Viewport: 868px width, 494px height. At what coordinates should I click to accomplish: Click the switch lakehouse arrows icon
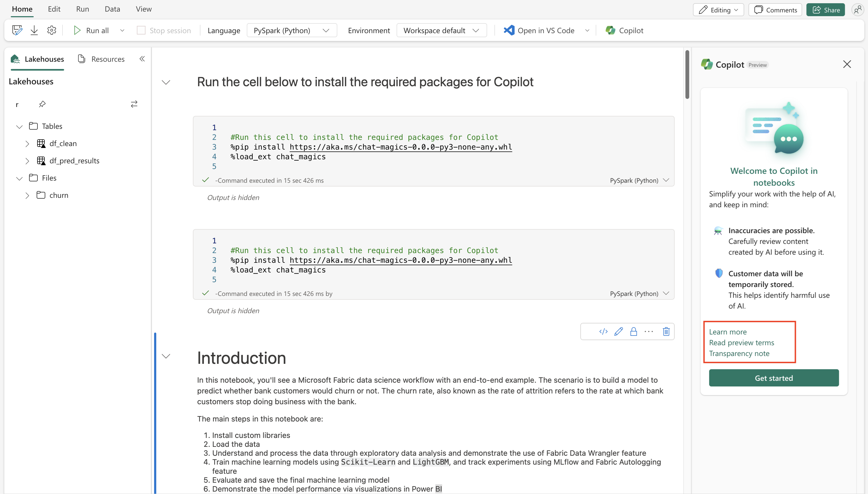click(x=134, y=104)
